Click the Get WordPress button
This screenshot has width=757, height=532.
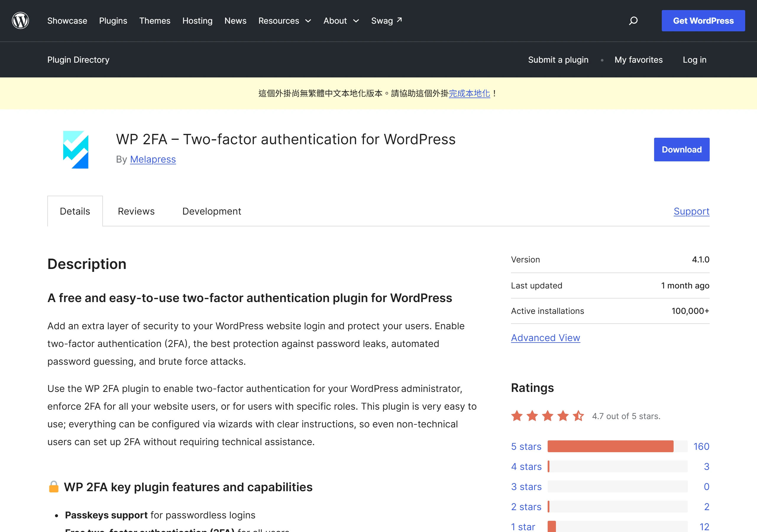(703, 21)
